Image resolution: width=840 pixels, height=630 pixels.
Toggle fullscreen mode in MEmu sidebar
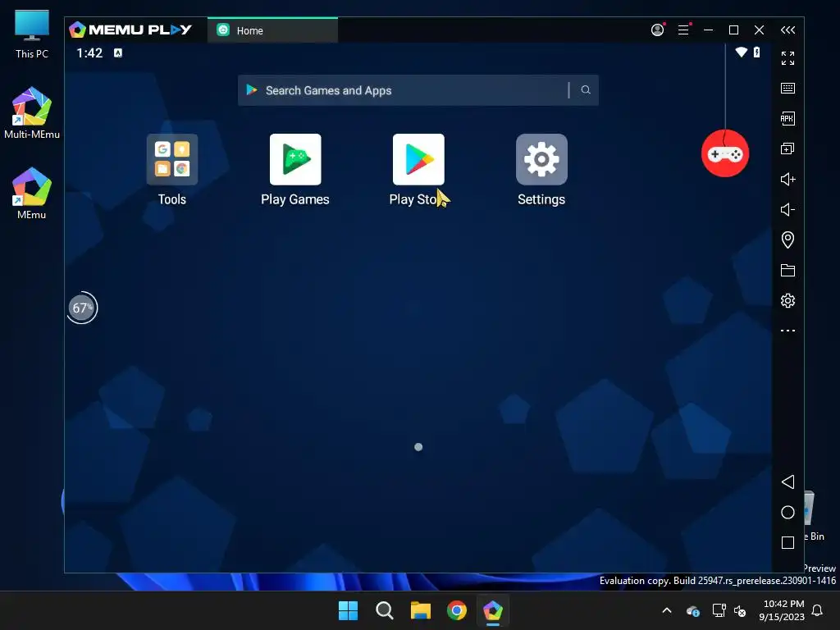(787, 58)
